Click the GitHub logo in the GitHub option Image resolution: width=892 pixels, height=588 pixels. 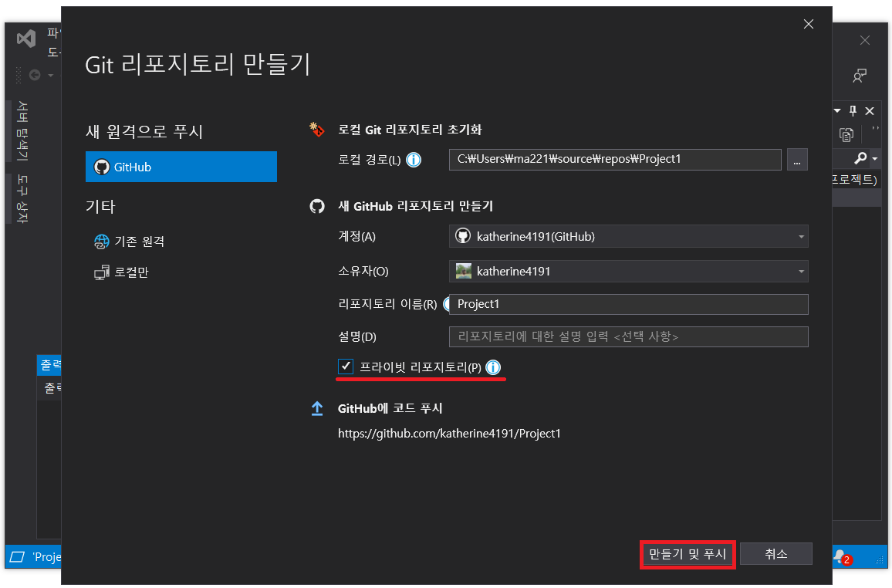[x=102, y=167]
